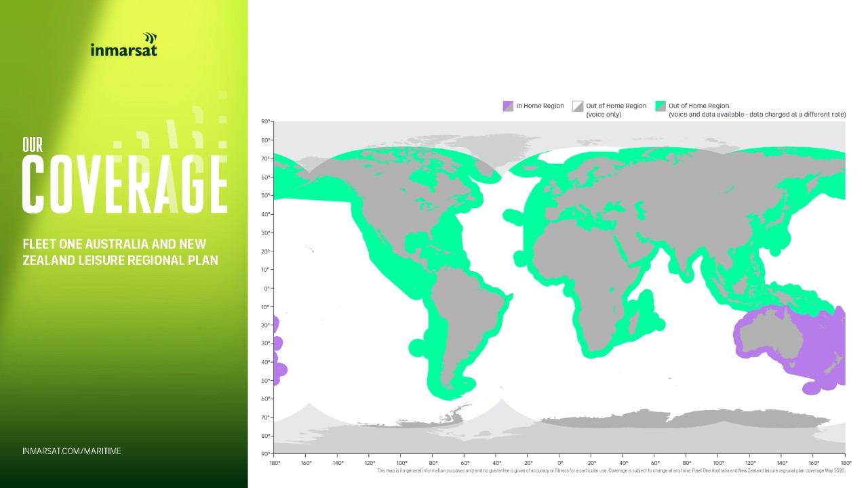Click the Inmarsat logo
868x488 pixels.
124,45
